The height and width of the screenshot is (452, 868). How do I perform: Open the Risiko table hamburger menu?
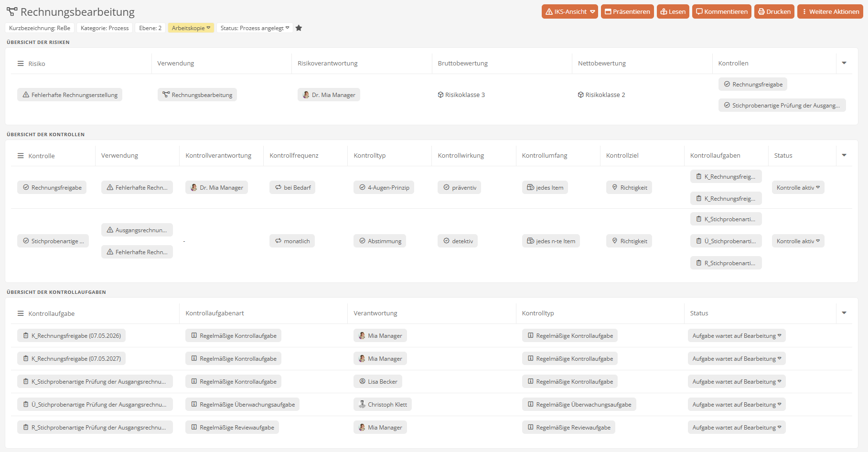[x=21, y=64]
